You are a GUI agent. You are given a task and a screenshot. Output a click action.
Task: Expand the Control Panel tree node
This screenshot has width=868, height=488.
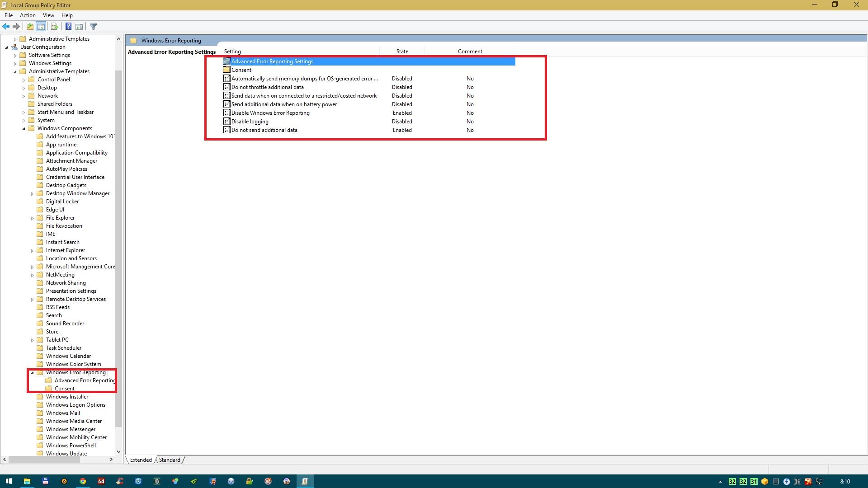pyautogui.click(x=24, y=80)
